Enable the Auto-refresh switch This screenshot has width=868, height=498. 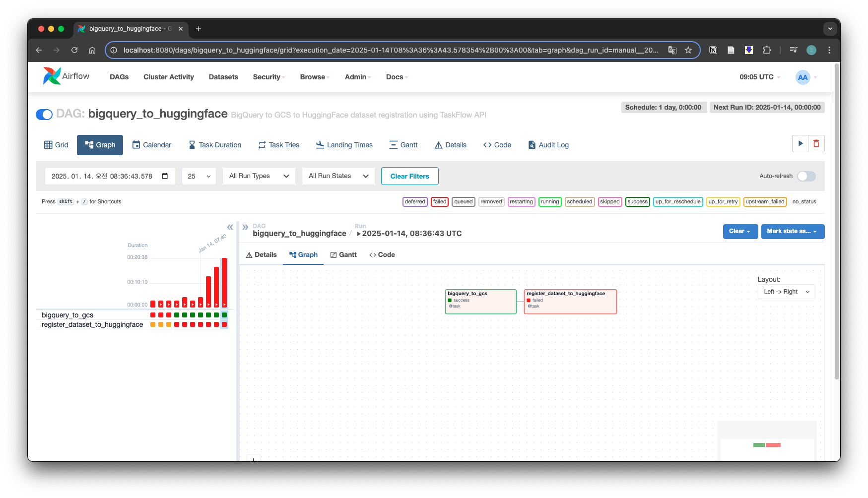coord(806,176)
